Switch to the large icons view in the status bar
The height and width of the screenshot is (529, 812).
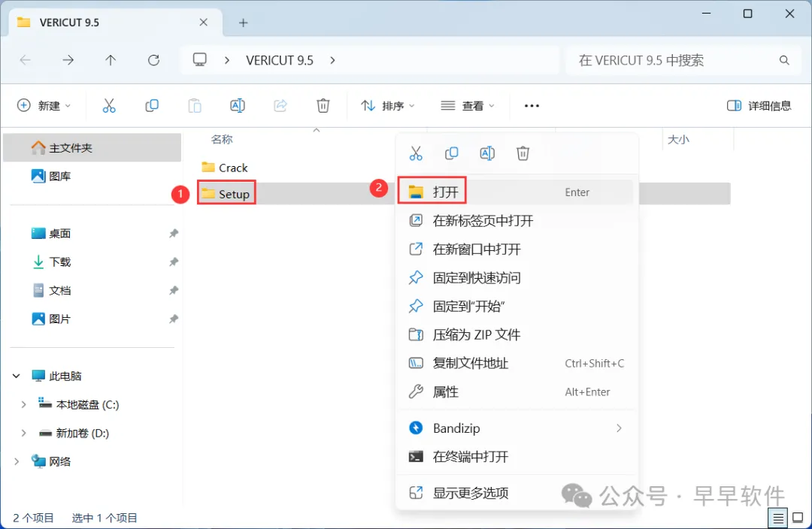(x=798, y=518)
